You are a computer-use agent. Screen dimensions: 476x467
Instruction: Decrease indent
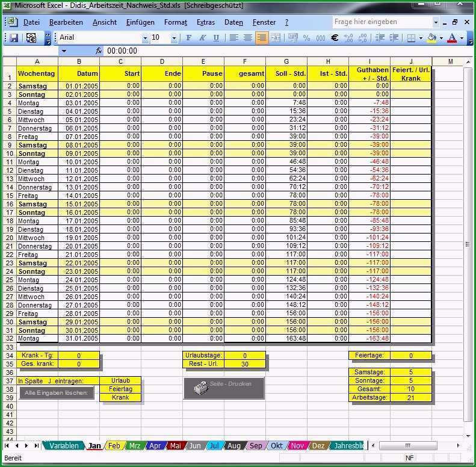(380, 38)
